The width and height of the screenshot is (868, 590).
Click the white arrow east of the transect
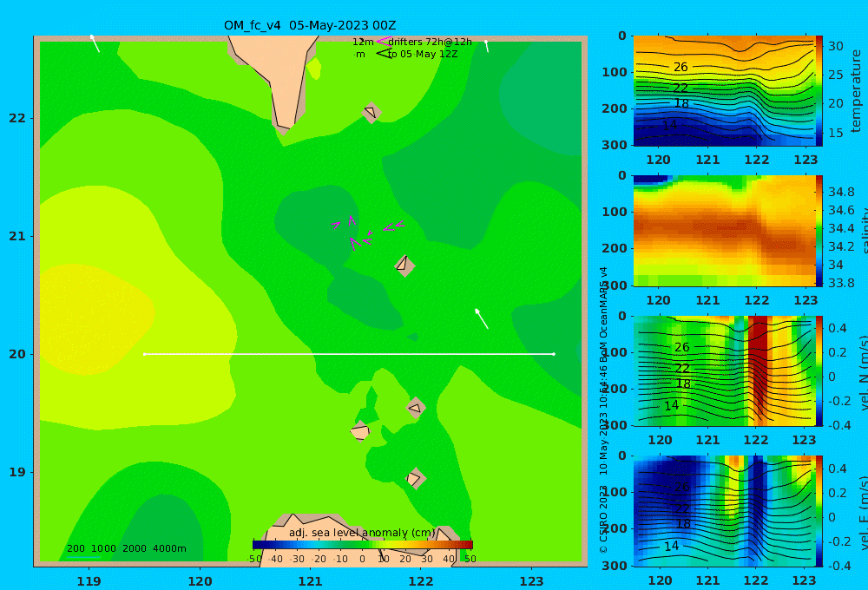(x=482, y=318)
